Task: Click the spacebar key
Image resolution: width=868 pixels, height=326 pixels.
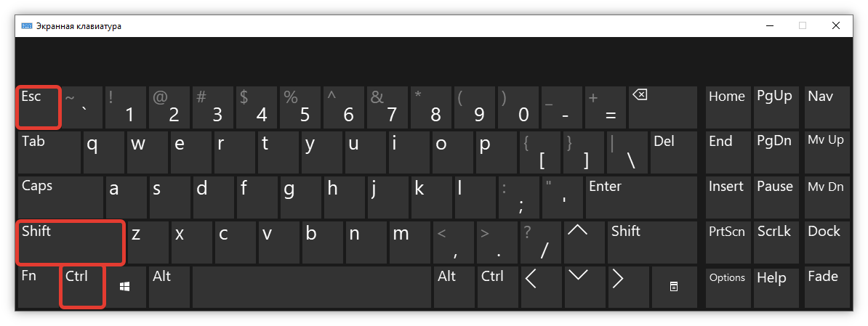Action: pyautogui.click(x=312, y=287)
